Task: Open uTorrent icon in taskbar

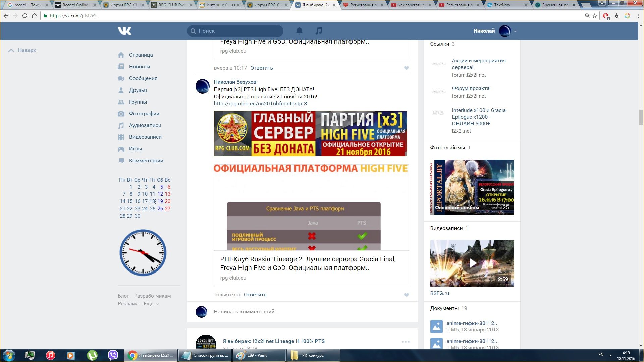Action: (92, 355)
